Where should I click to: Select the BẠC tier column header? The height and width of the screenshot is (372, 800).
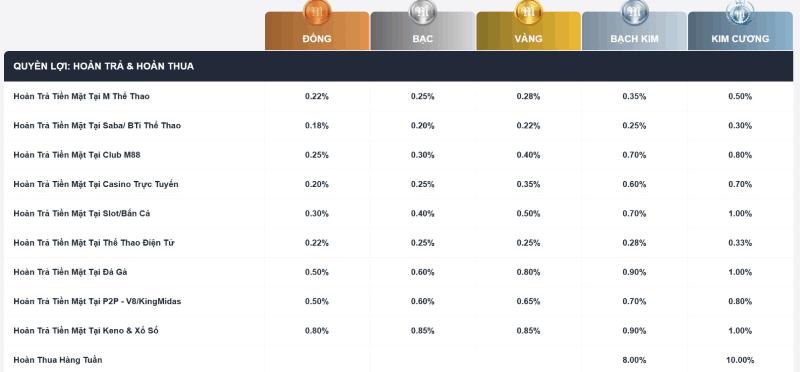422,31
